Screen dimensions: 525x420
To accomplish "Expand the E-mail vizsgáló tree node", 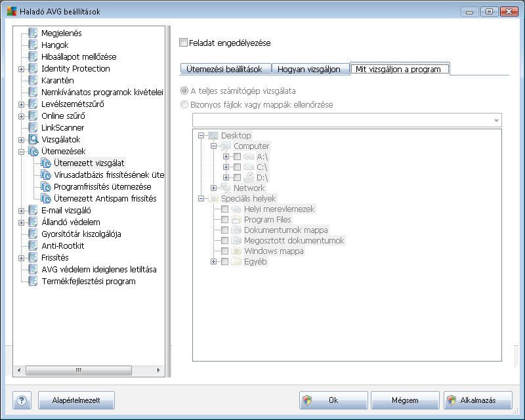I will (21, 211).
